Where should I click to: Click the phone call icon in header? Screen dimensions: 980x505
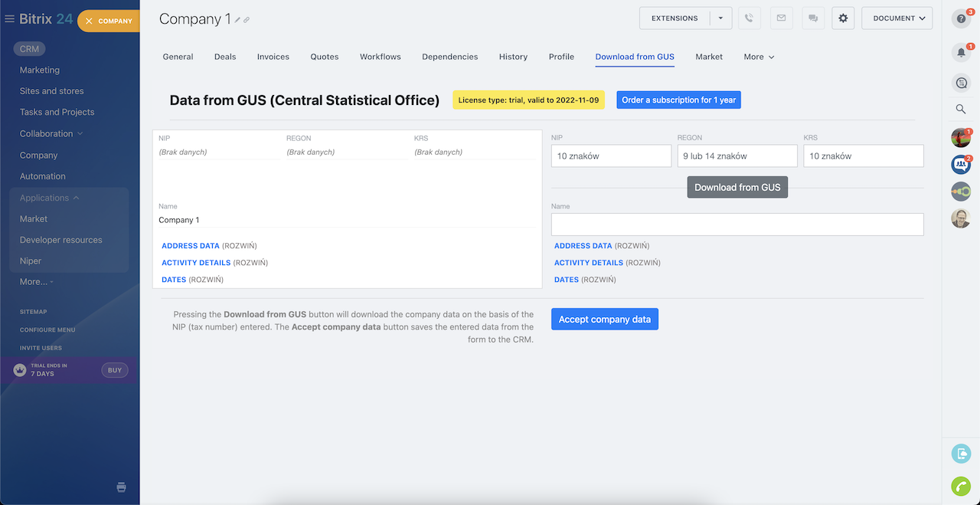[x=750, y=18]
